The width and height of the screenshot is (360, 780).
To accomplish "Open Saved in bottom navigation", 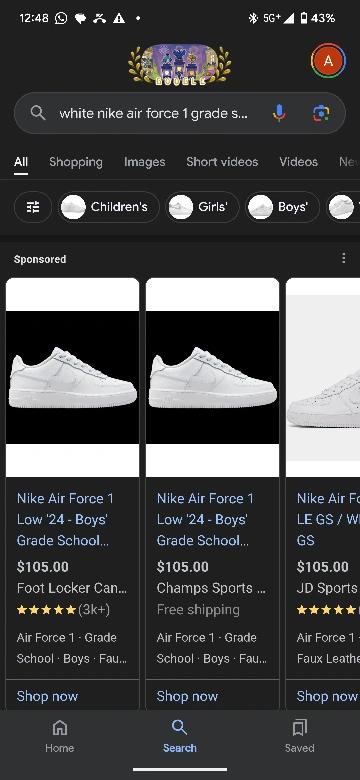I will tap(299, 736).
